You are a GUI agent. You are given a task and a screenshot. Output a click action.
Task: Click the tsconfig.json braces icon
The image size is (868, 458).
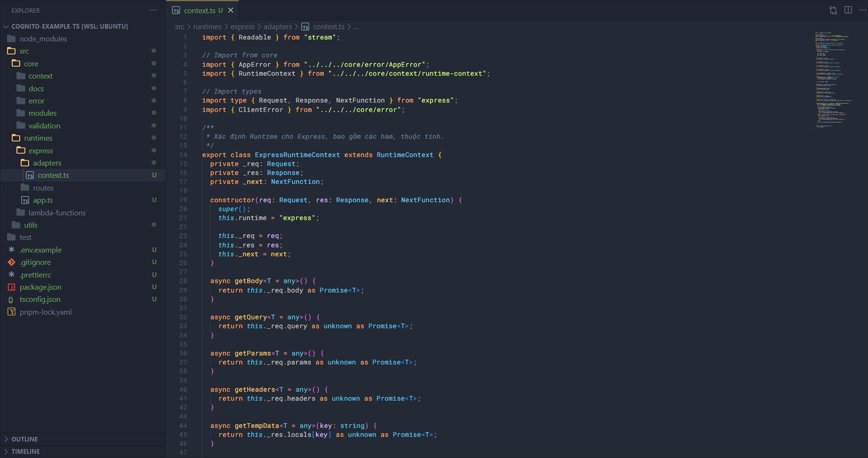(12, 300)
